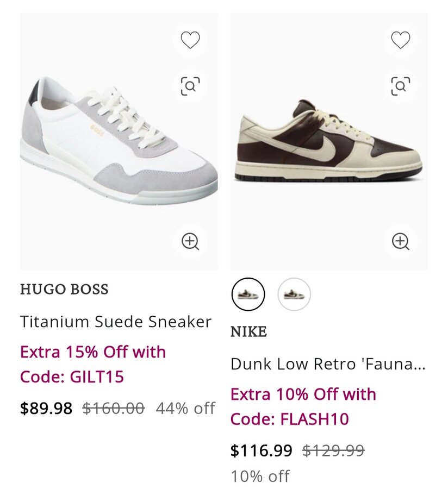This screenshot has width=448, height=489.
Task: Click the $116.99 Nike sale price
Action: 262,450
